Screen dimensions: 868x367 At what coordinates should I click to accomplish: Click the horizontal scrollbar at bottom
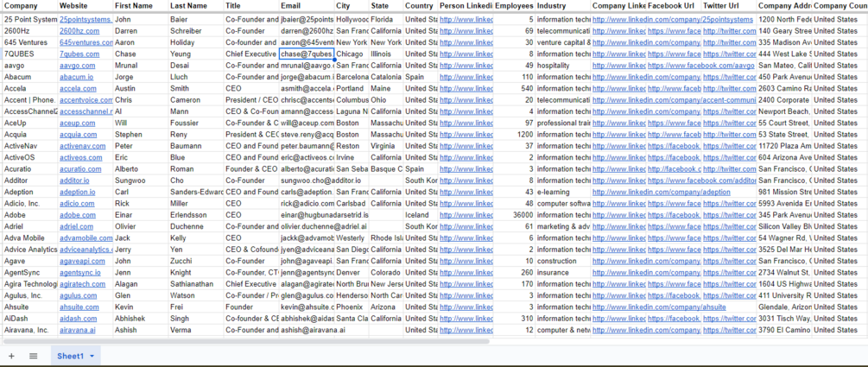tap(246, 341)
